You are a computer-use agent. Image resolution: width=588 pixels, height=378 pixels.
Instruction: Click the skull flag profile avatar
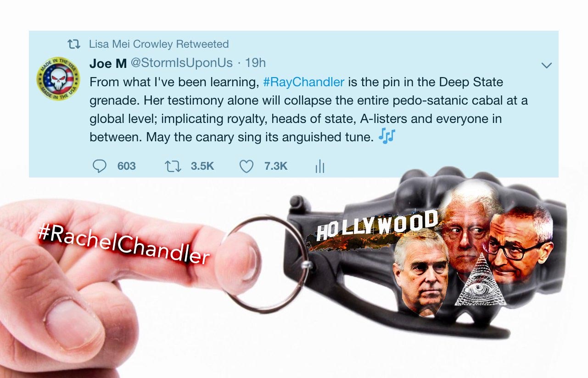click(x=58, y=79)
